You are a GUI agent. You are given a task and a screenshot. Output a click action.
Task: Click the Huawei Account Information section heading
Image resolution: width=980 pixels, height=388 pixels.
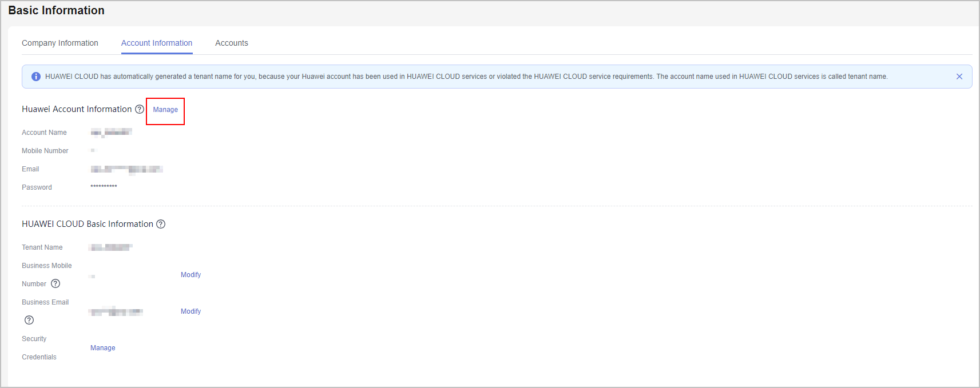[x=77, y=109]
